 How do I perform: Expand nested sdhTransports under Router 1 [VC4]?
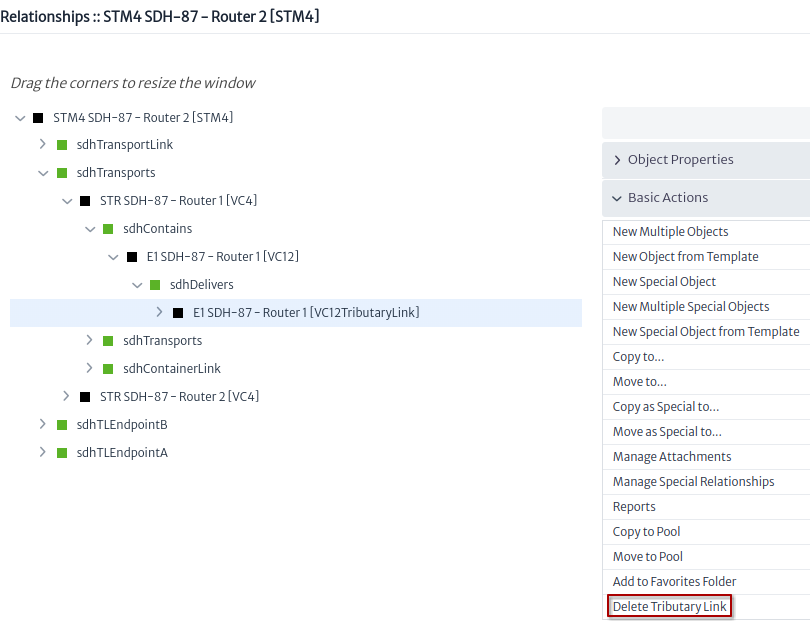tap(89, 340)
